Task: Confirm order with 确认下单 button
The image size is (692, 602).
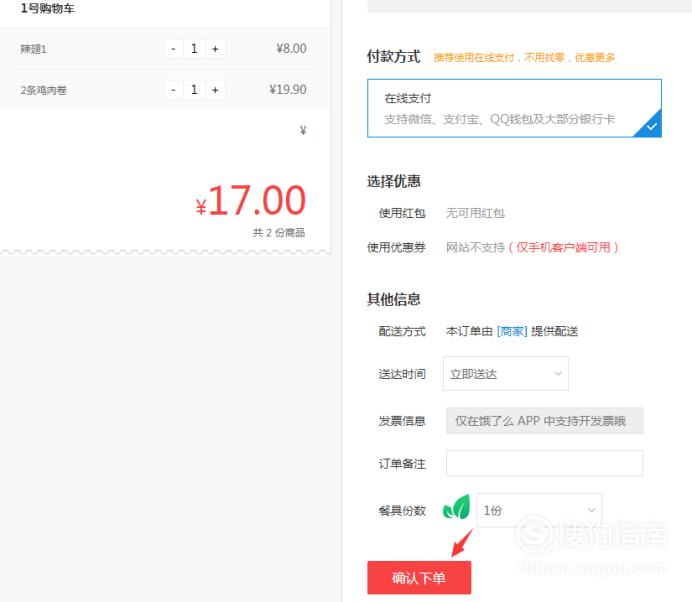Action: (x=419, y=577)
